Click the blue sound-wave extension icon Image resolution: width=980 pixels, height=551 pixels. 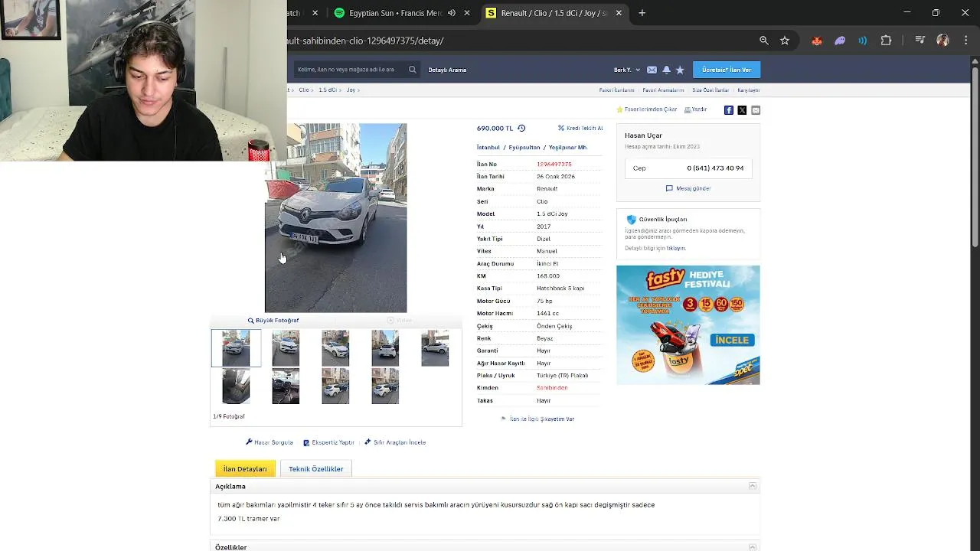coord(863,41)
